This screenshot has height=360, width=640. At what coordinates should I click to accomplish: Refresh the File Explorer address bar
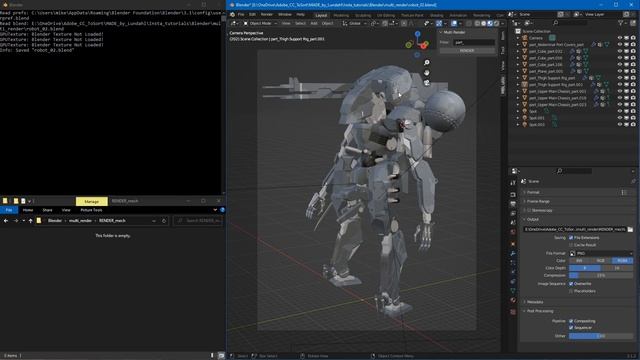[164, 221]
